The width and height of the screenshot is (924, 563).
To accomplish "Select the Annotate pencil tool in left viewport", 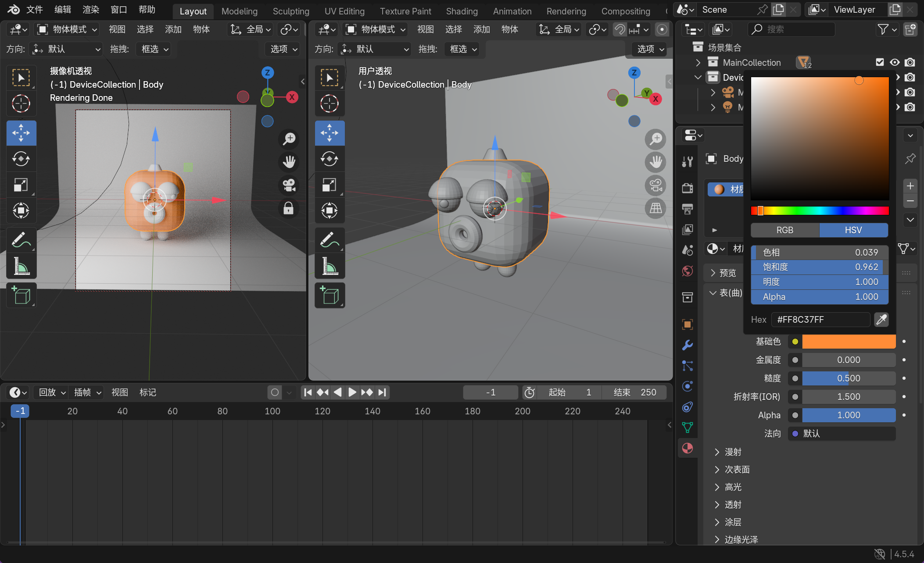I will tap(21, 240).
